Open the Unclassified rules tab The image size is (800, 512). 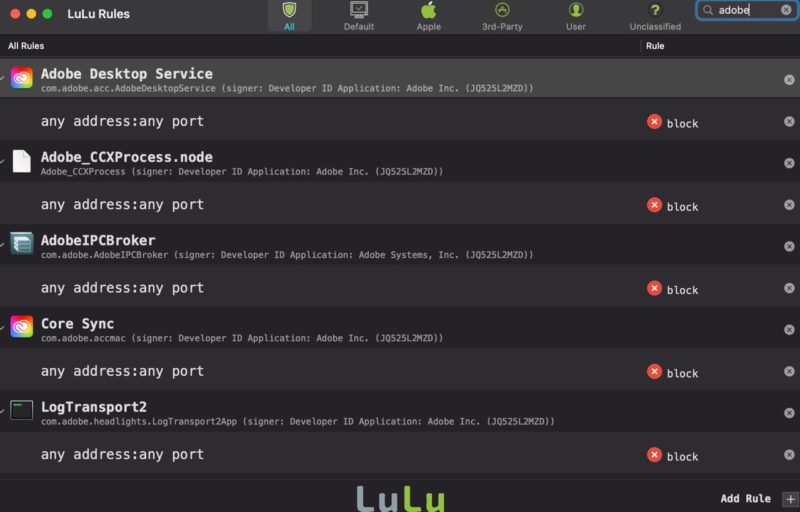[655, 15]
